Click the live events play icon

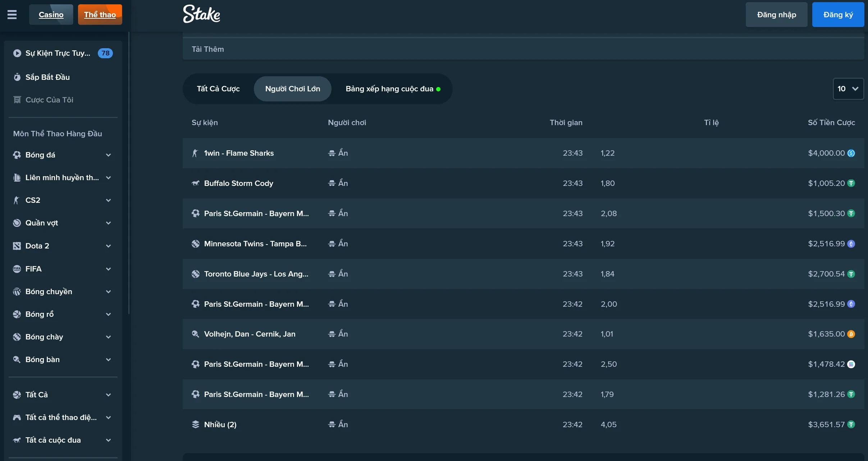point(17,53)
